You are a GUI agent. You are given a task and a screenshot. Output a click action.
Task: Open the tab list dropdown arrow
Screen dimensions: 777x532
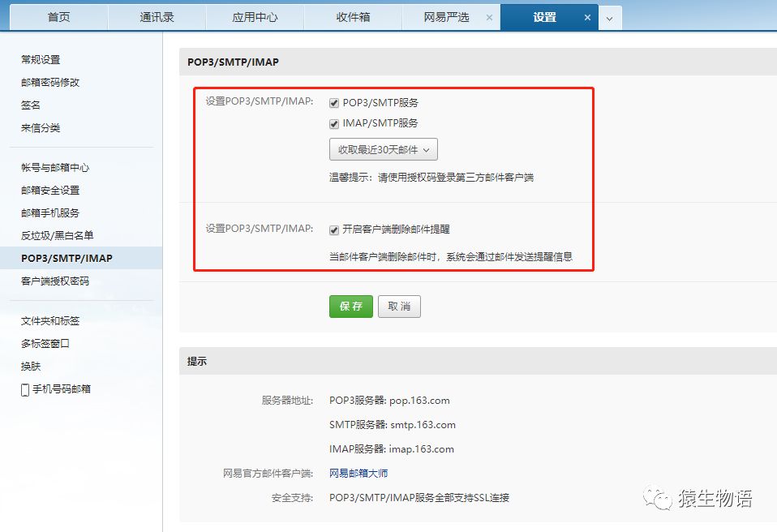click(609, 19)
